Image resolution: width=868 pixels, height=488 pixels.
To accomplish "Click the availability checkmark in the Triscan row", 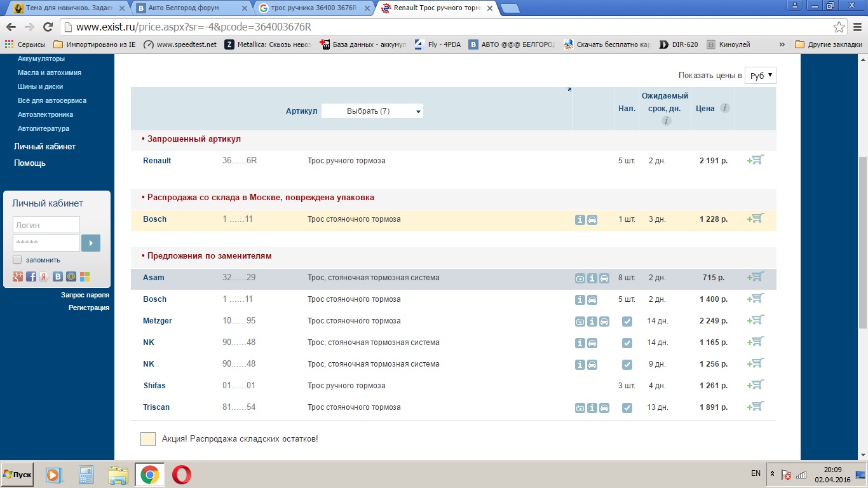I will [627, 408].
